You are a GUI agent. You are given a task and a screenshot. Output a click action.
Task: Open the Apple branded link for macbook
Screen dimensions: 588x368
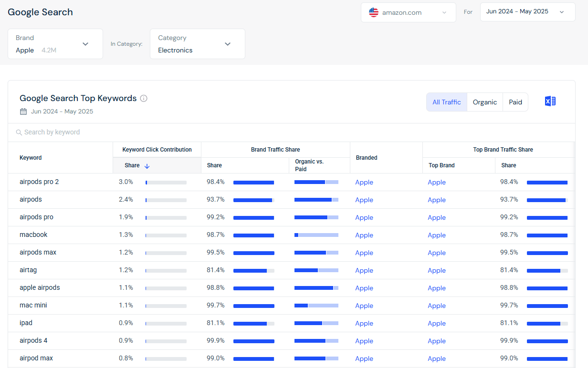364,235
